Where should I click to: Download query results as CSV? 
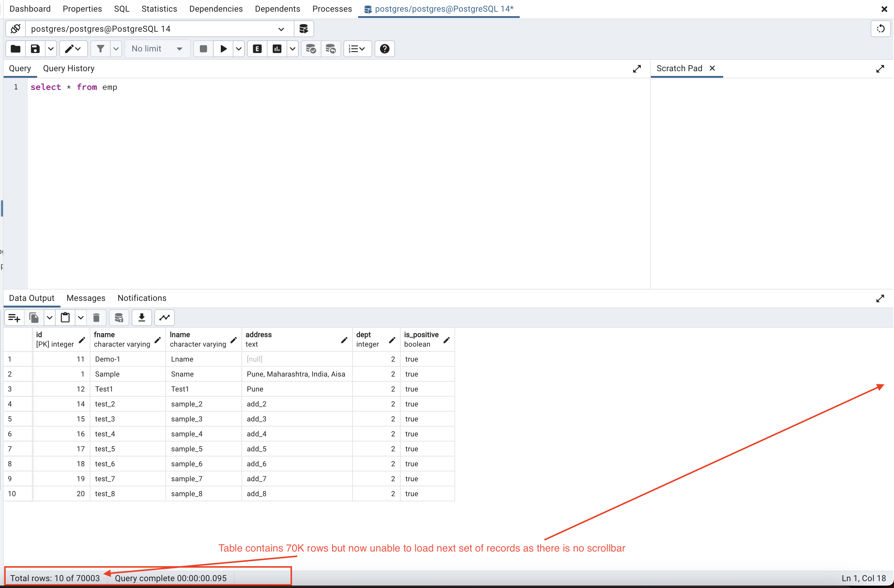pos(142,318)
